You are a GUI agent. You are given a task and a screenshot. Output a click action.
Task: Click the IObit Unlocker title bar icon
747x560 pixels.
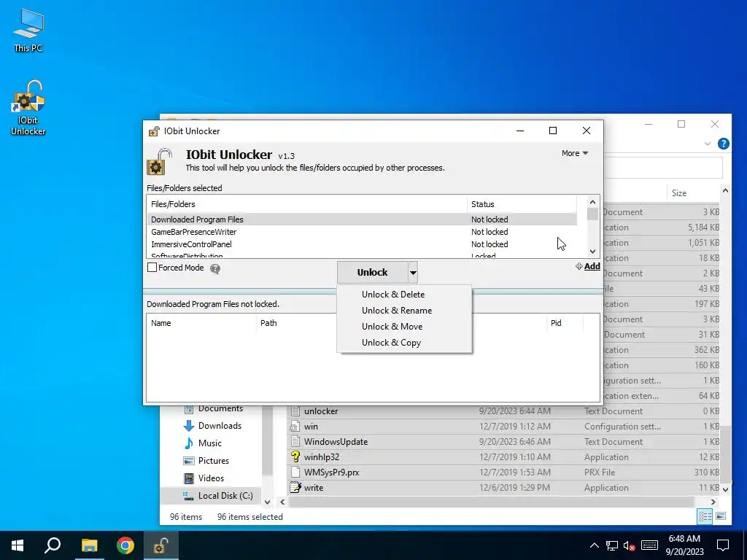[x=154, y=131]
